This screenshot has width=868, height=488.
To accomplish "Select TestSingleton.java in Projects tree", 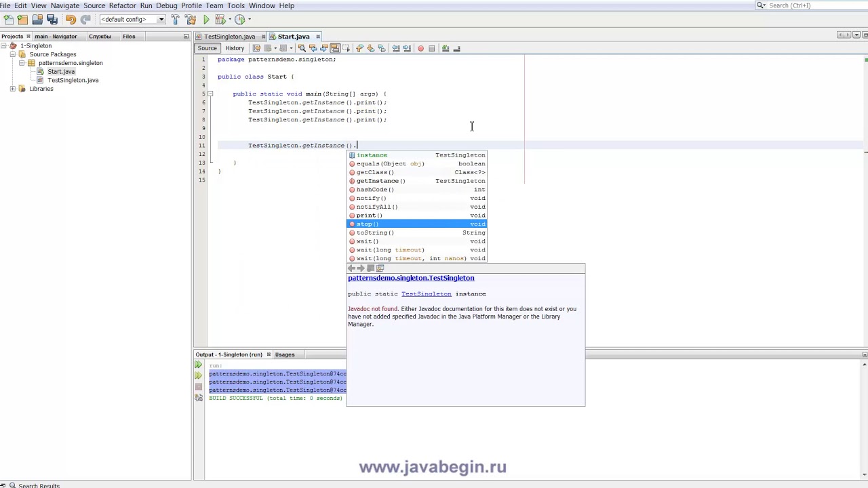I will coord(73,80).
